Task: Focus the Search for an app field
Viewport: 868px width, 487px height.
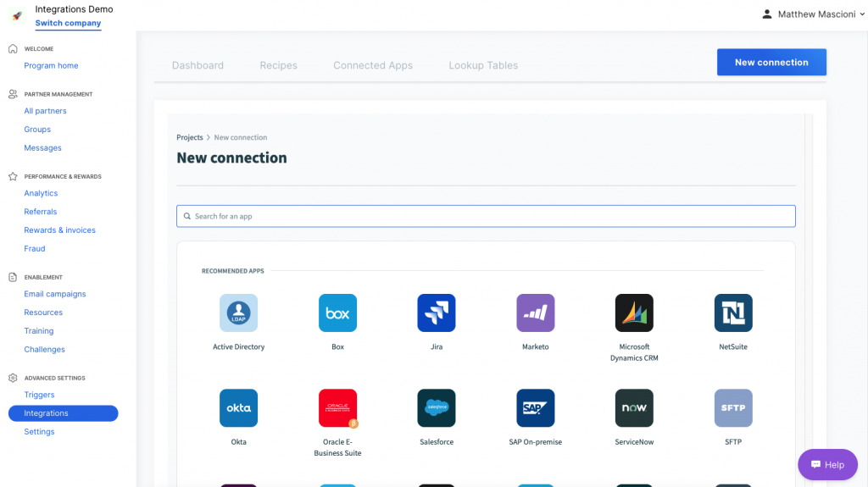Action: pyautogui.click(x=486, y=216)
